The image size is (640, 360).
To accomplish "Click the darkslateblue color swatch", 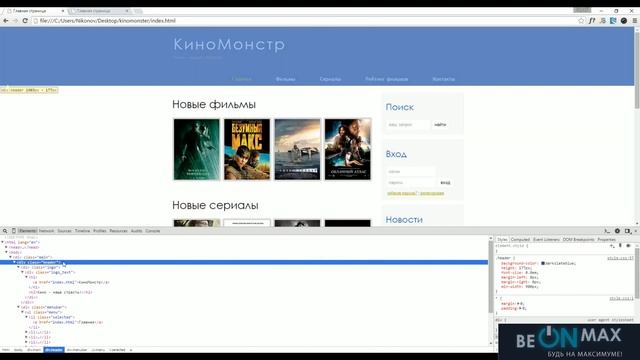I will (x=543, y=263).
